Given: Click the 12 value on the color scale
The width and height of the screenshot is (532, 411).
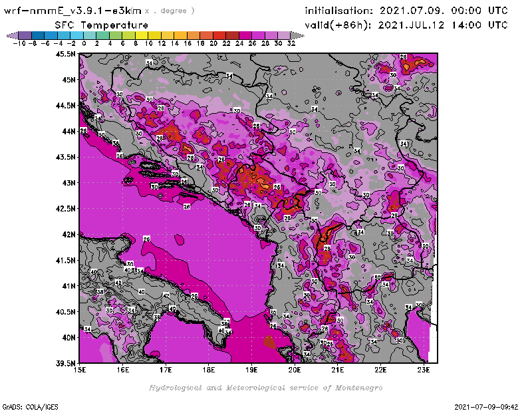Looking at the screenshot, I should pyautogui.click(x=162, y=43).
